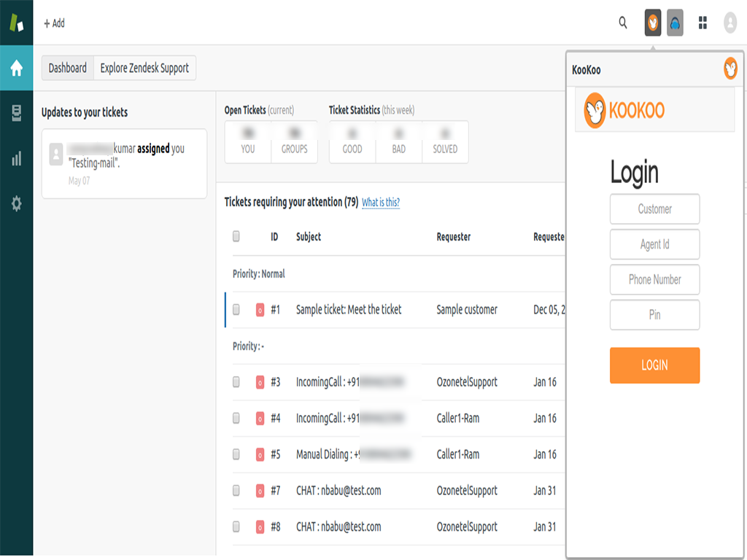Focus the Pin input field
The width and height of the screenshot is (747, 560).
(x=654, y=315)
